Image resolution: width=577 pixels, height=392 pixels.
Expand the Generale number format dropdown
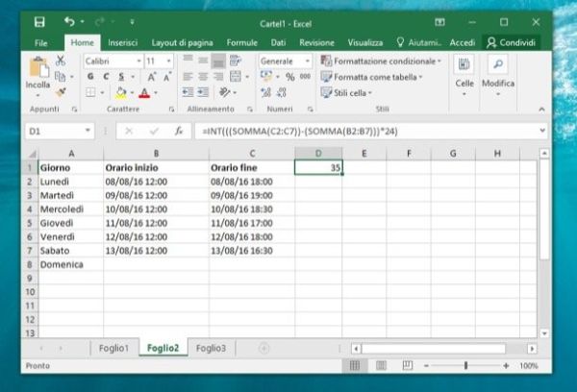pos(307,61)
